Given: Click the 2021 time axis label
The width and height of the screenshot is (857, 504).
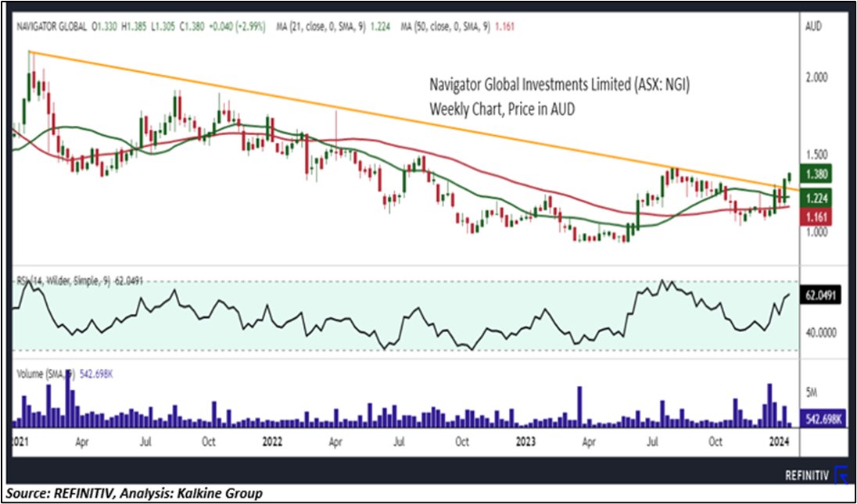Looking at the screenshot, I should coord(21,440).
